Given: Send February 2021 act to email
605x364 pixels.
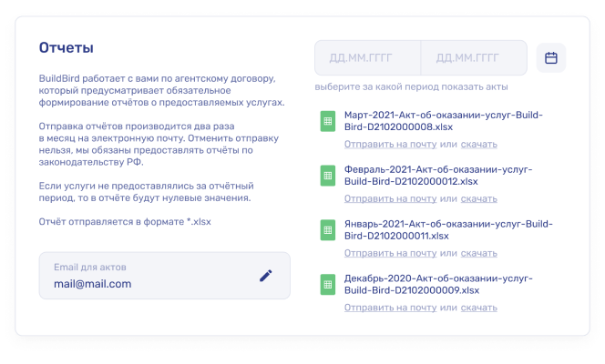Looking at the screenshot, I should [x=390, y=198].
